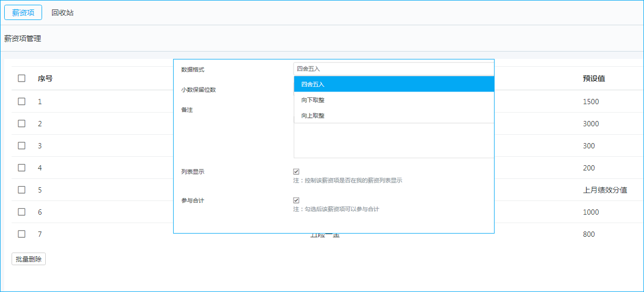Check the checkbox for row 3
This screenshot has width=644, height=292.
[22, 146]
